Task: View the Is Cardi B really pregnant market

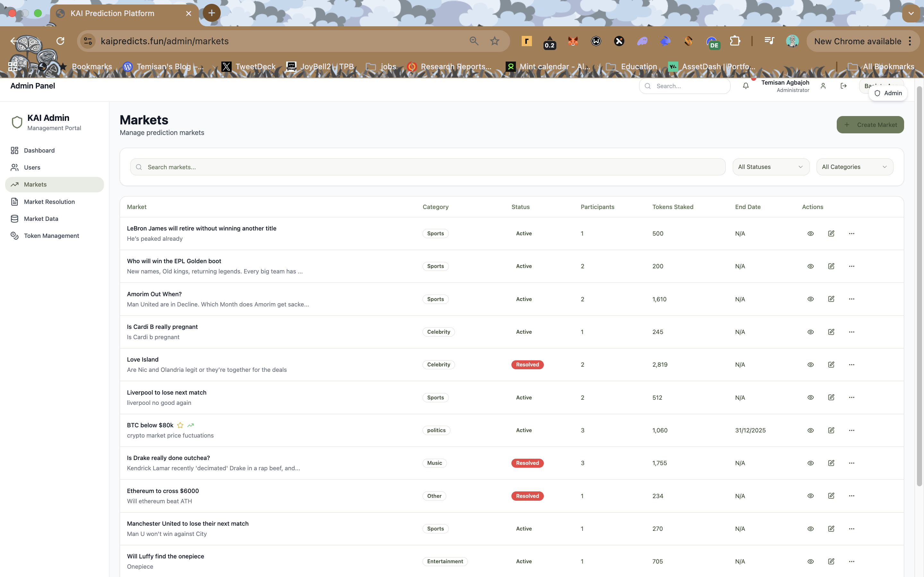Action: point(810,332)
